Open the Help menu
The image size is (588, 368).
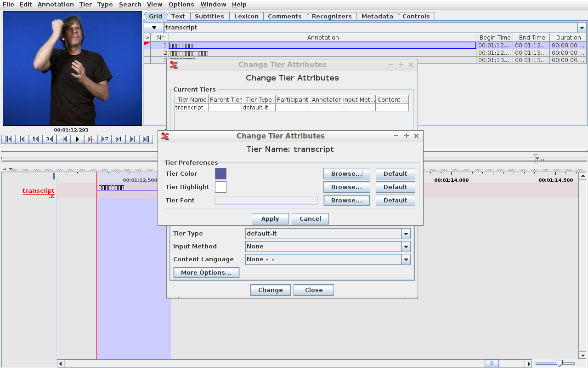click(x=239, y=5)
